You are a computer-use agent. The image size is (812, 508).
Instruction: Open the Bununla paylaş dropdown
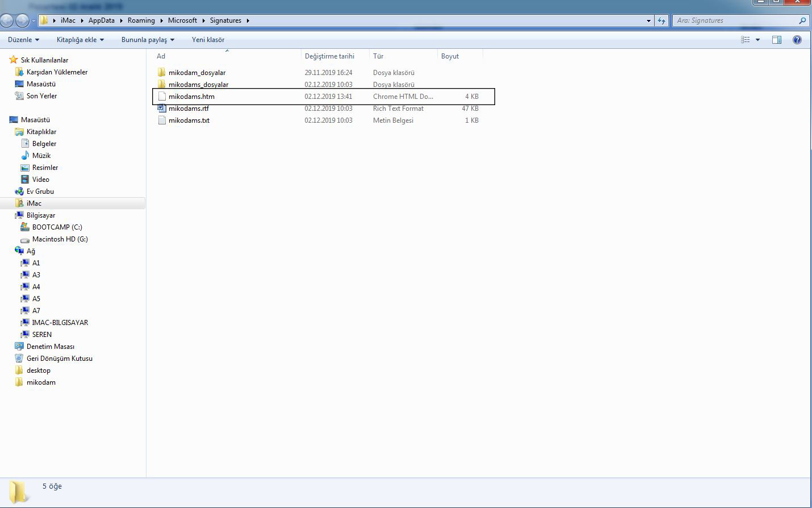pyautogui.click(x=148, y=40)
